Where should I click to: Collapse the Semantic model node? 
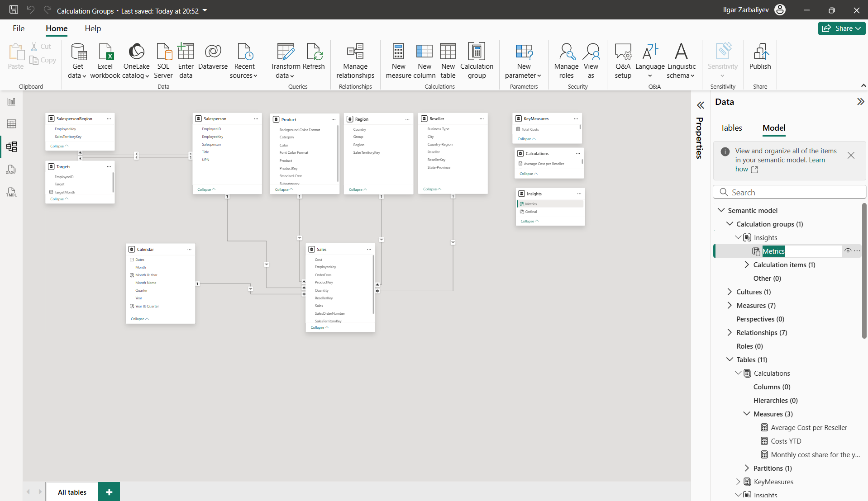point(721,210)
